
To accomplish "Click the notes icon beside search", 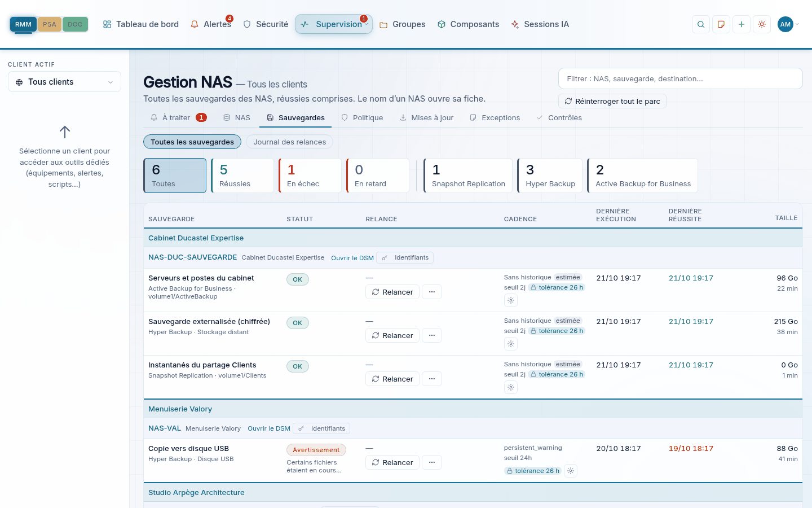I will tap(721, 24).
